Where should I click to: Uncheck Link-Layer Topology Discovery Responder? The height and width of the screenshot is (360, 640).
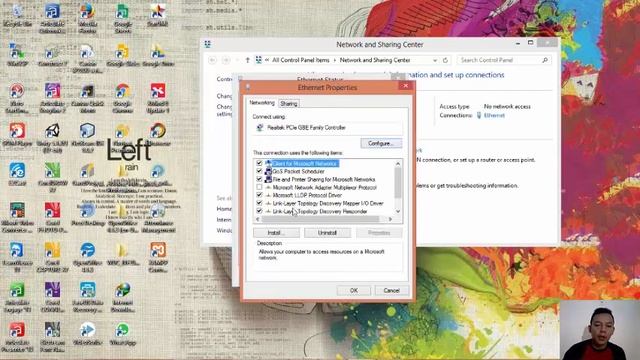(x=259, y=211)
